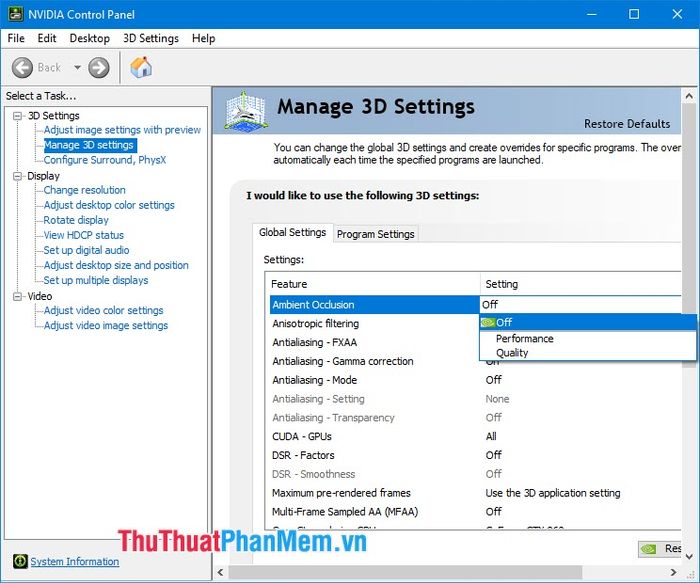Go to the Home page icon
The image size is (700, 583).
click(x=141, y=67)
